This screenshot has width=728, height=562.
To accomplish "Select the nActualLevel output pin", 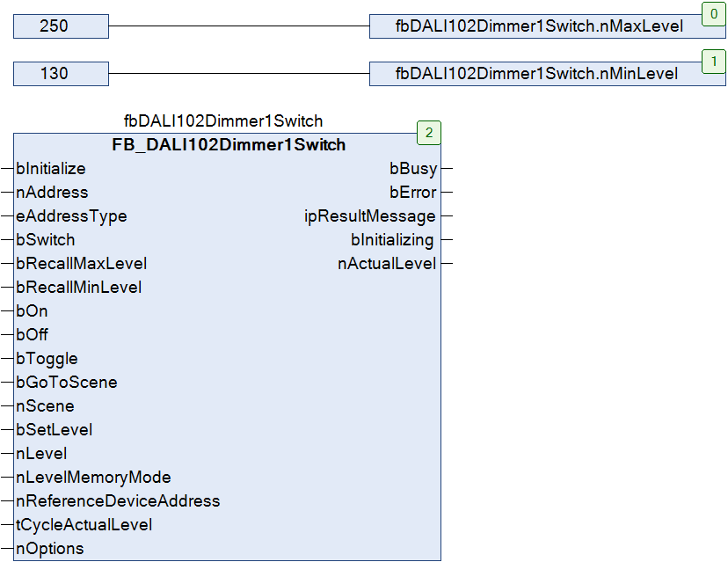I will (x=387, y=263).
